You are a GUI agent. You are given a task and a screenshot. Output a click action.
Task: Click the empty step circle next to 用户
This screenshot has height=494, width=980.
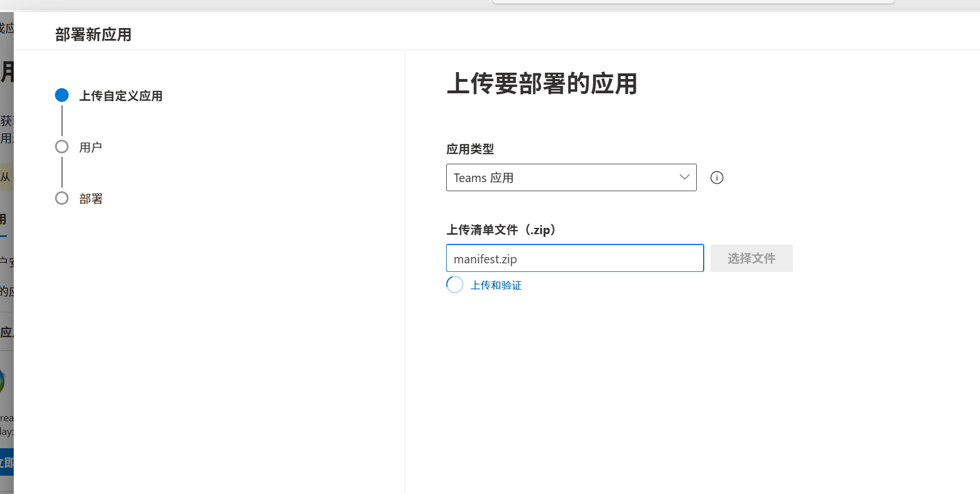(62, 147)
